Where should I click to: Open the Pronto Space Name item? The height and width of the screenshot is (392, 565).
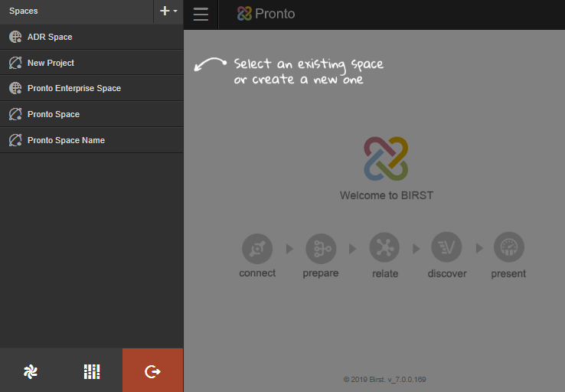pos(92,140)
